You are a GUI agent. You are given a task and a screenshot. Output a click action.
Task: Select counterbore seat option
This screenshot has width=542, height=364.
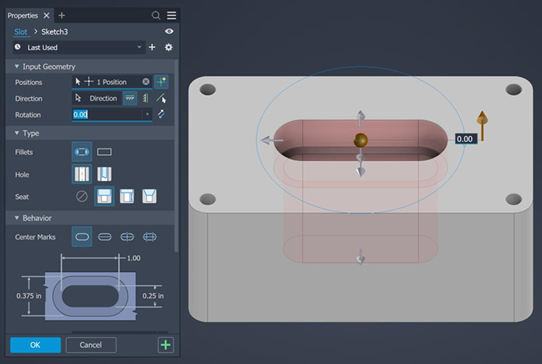click(104, 196)
